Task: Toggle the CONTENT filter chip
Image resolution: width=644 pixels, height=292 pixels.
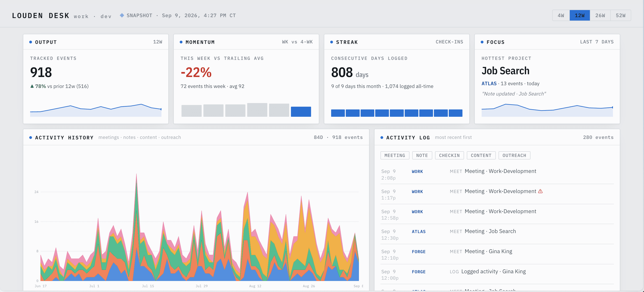Action: click(481, 155)
